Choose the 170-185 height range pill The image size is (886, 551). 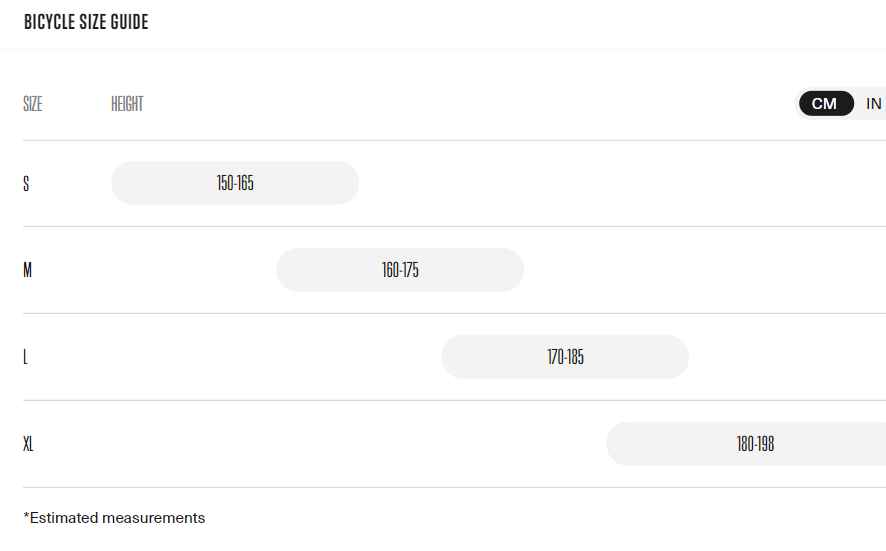pos(565,357)
